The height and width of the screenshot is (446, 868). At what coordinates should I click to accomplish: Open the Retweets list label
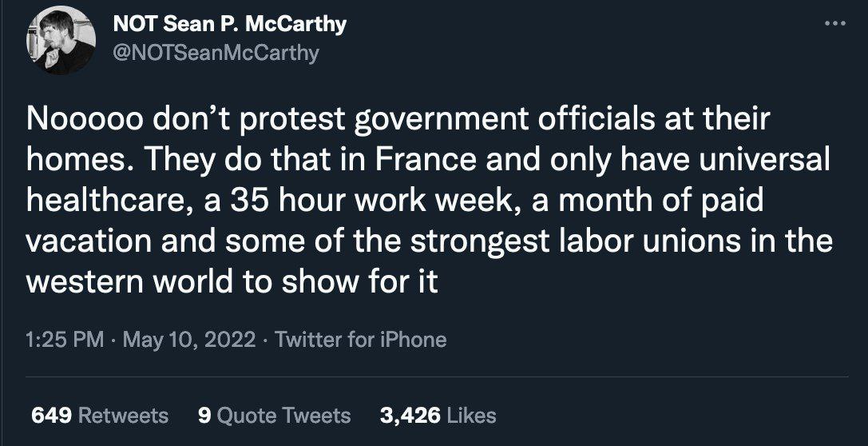click(125, 416)
